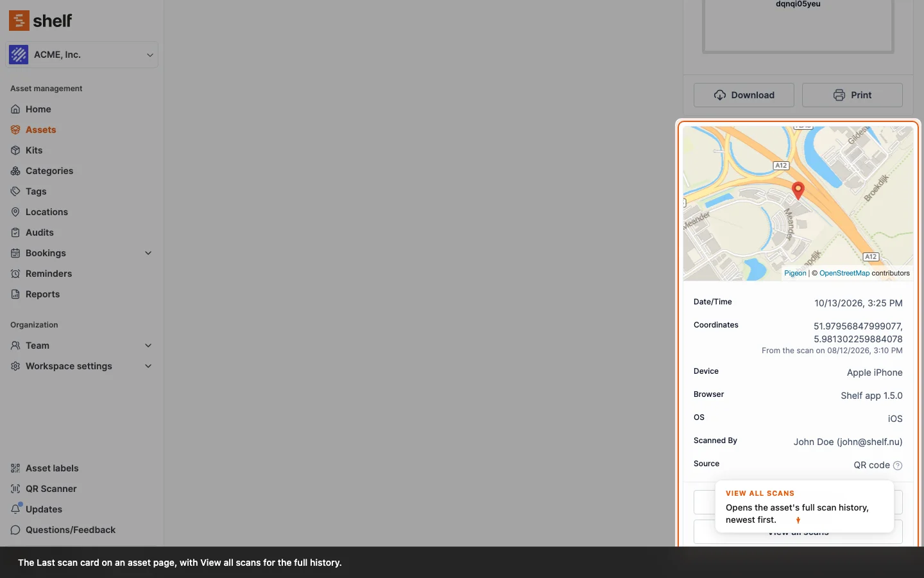Screen dimensions: 924x578
Task: Expand the Team submenu chevron
Action: tap(148, 346)
